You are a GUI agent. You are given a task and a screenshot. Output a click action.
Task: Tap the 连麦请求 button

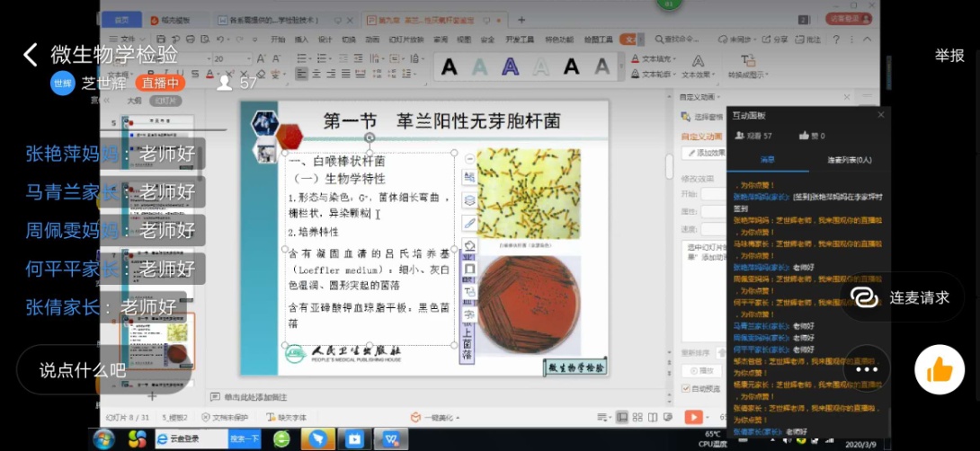pyautogui.click(x=901, y=297)
